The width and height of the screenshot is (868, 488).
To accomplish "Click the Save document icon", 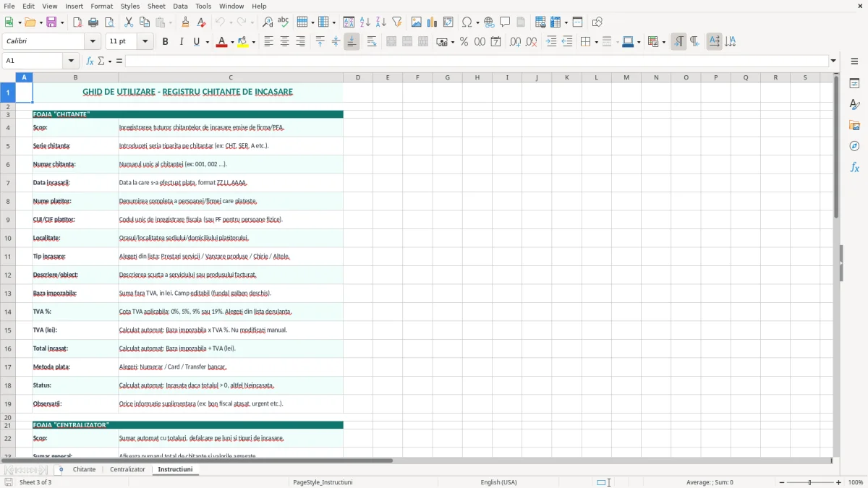I will (x=51, y=22).
